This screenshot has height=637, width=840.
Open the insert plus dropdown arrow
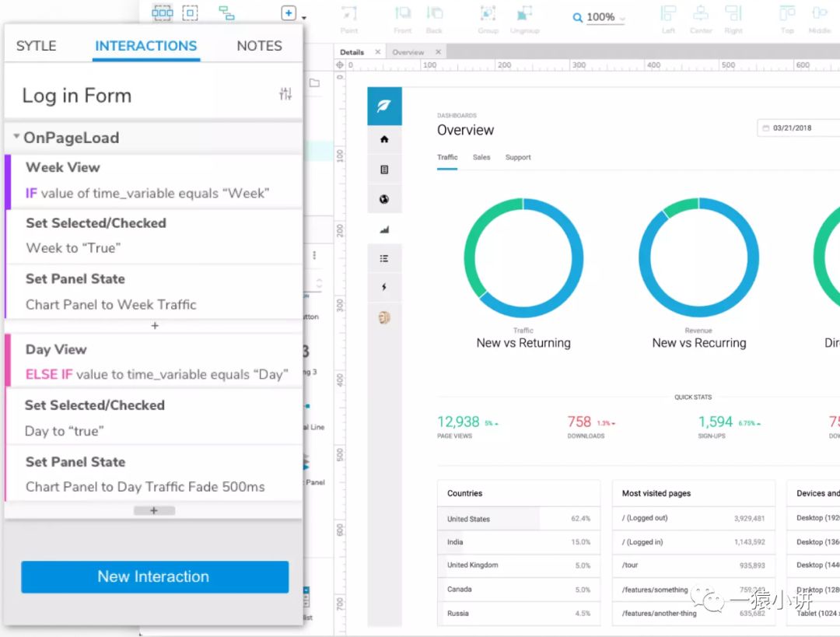(304, 18)
